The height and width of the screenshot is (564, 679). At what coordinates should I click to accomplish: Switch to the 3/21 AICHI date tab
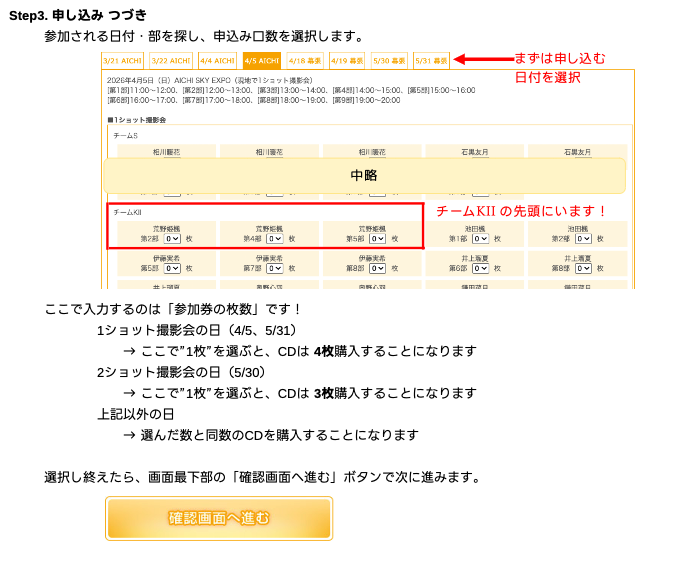tap(123, 61)
